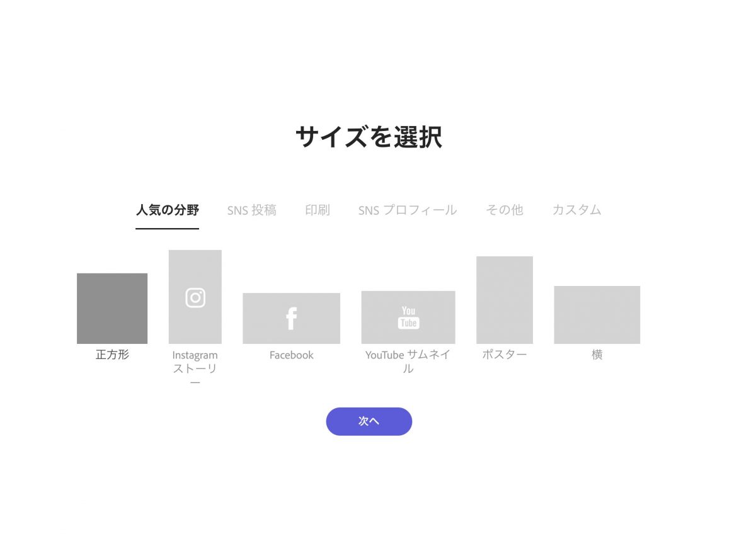Click the 正方形 label text
Screen dimensions: 756x543
point(112,355)
